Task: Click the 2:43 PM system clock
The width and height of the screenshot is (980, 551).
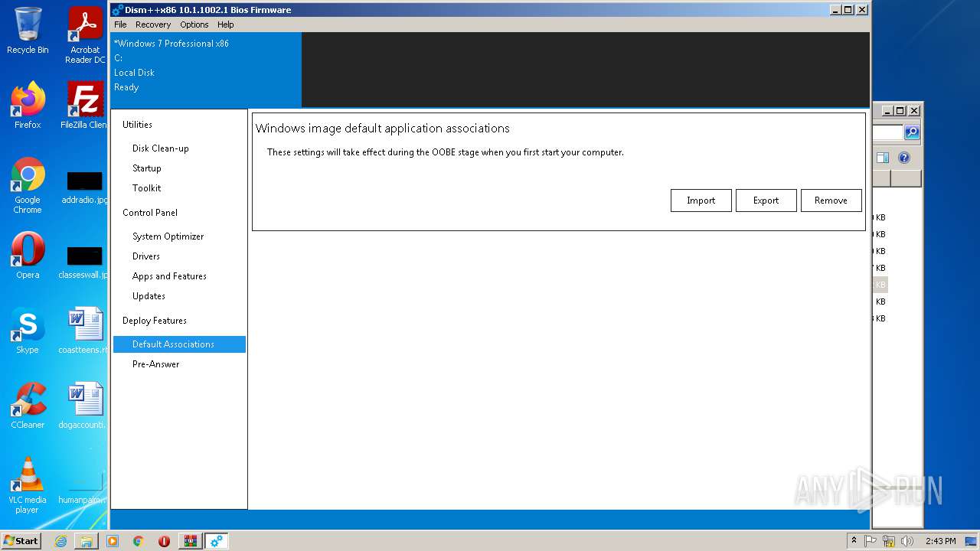Action: pyautogui.click(x=941, y=541)
